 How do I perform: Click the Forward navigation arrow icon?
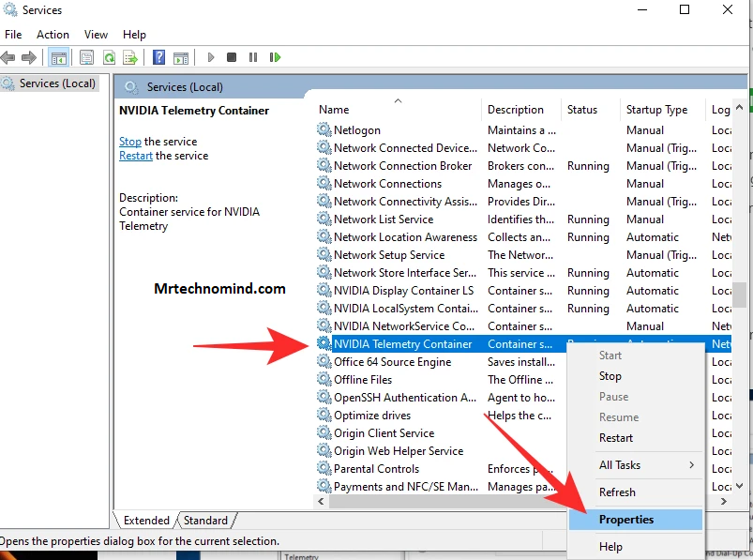click(x=30, y=57)
